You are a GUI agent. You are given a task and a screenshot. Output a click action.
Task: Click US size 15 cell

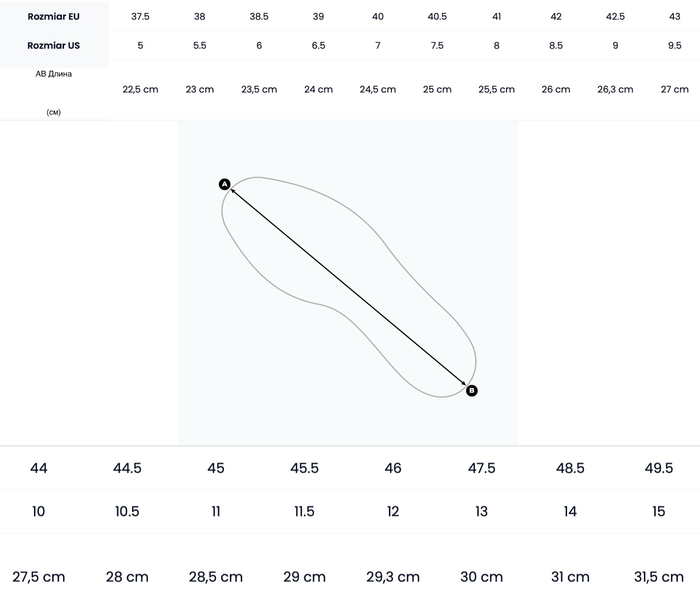click(x=659, y=511)
